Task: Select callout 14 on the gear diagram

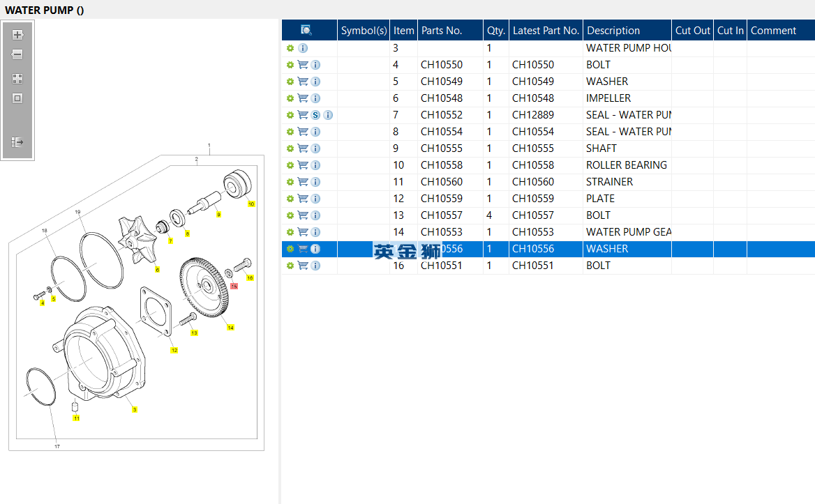Action: [230, 327]
